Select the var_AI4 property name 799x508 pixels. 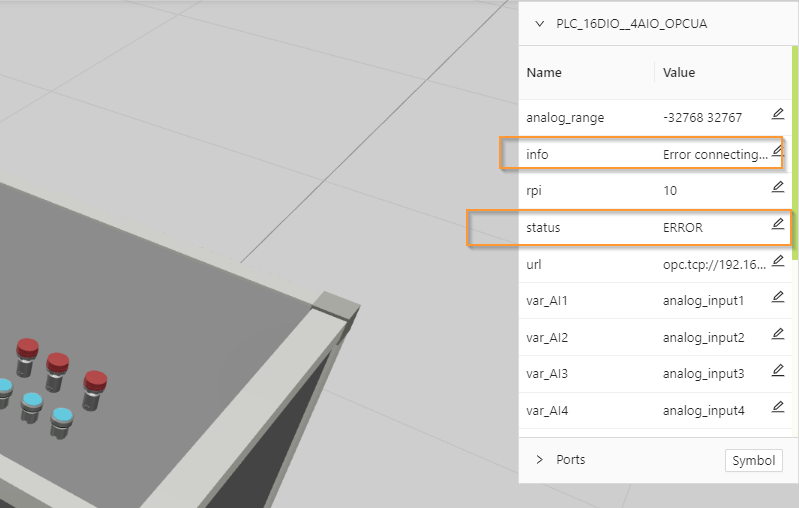pos(547,411)
